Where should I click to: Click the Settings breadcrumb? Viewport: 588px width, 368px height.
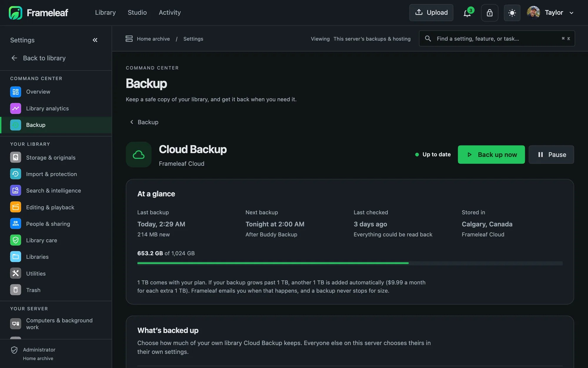[x=193, y=39]
